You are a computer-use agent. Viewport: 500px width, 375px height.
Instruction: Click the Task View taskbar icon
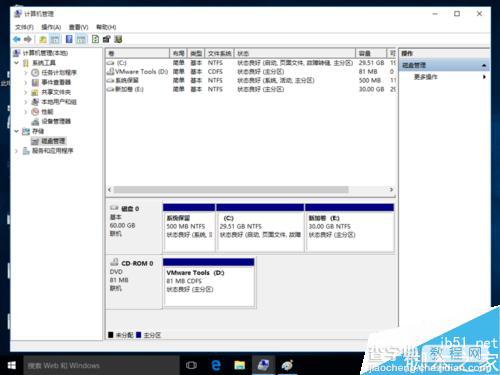pyautogui.click(x=191, y=365)
